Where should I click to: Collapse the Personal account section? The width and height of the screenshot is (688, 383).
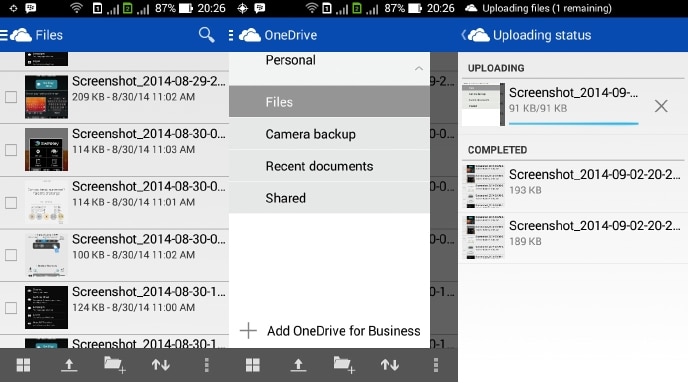(x=419, y=68)
